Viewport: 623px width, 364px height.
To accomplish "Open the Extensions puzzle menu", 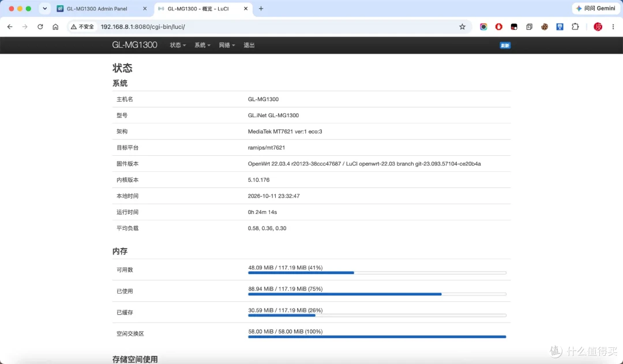I will coord(575,27).
